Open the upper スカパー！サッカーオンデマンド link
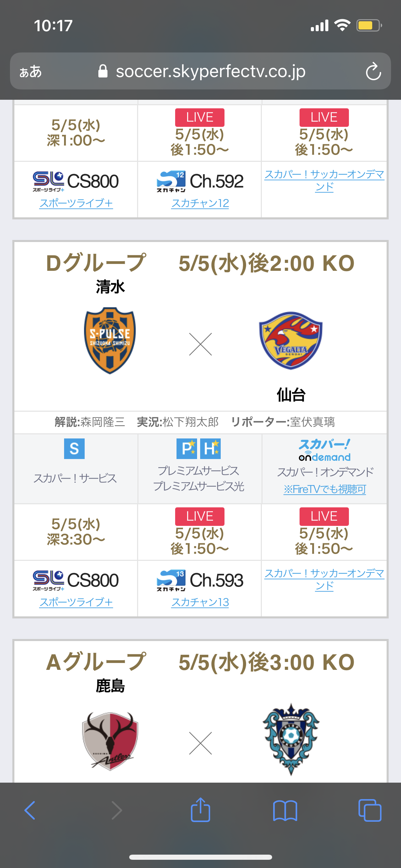Viewport: 401px width, 868px height. [x=324, y=180]
